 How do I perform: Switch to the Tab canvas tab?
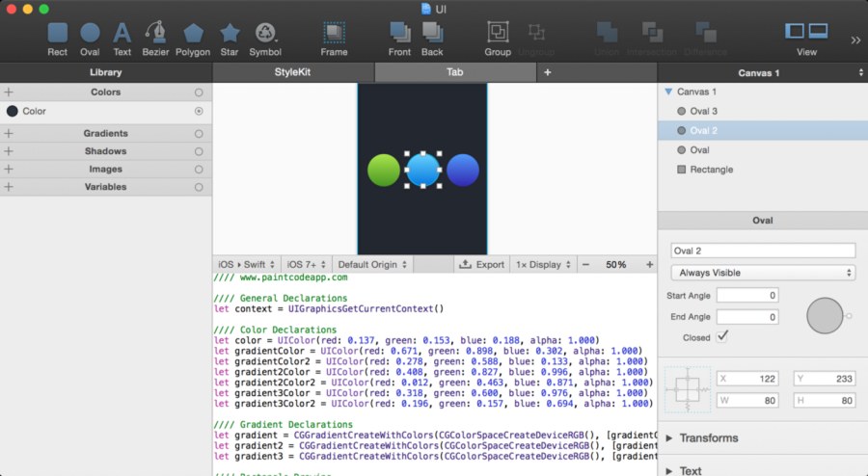pyautogui.click(x=455, y=72)
